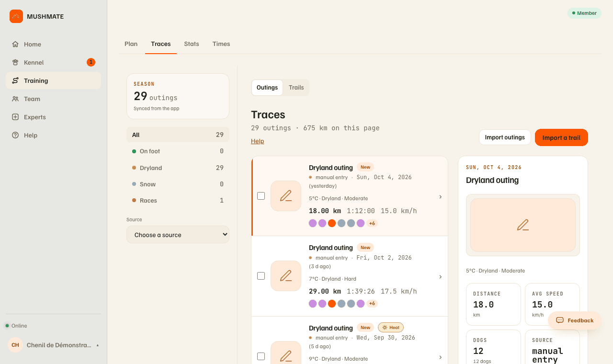Expand the Sep 30 outing with its chevron
Screen dimensions: 613x364
(441, 357)
